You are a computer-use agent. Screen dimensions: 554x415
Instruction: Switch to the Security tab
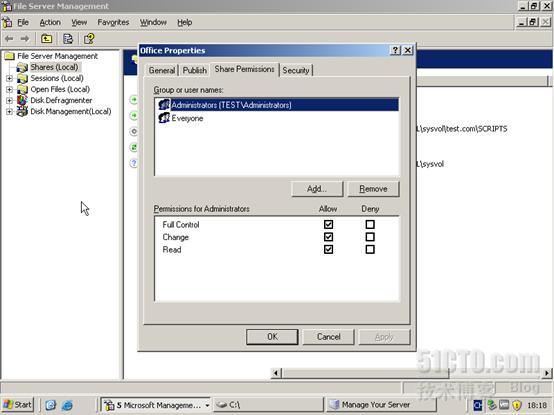click(296, 70)
